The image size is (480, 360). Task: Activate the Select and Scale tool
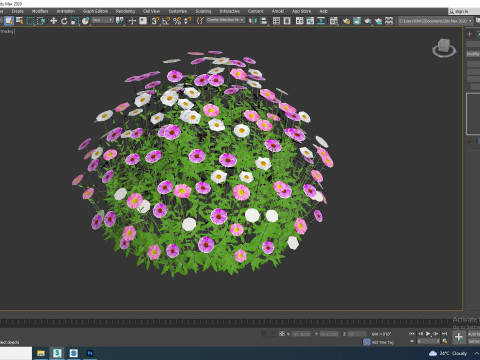[75, 21]
